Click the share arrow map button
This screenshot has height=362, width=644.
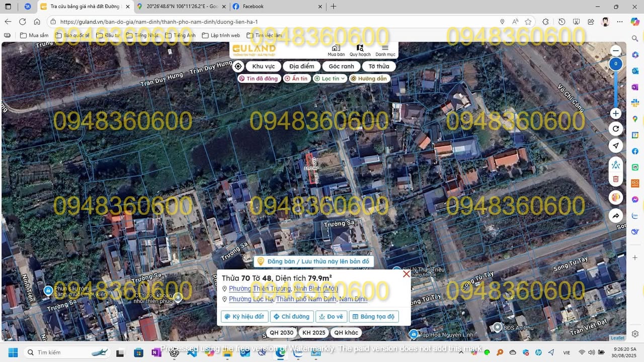point(616,216)
